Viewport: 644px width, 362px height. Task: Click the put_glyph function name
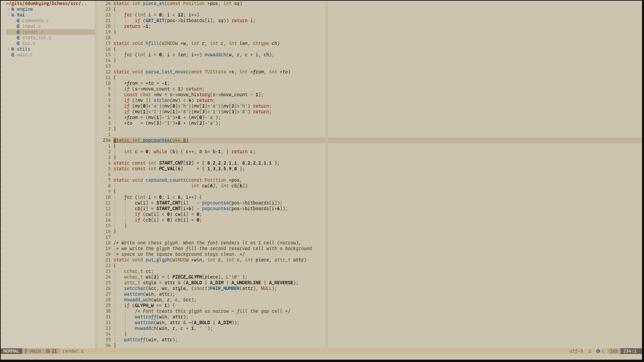(158, 260)
